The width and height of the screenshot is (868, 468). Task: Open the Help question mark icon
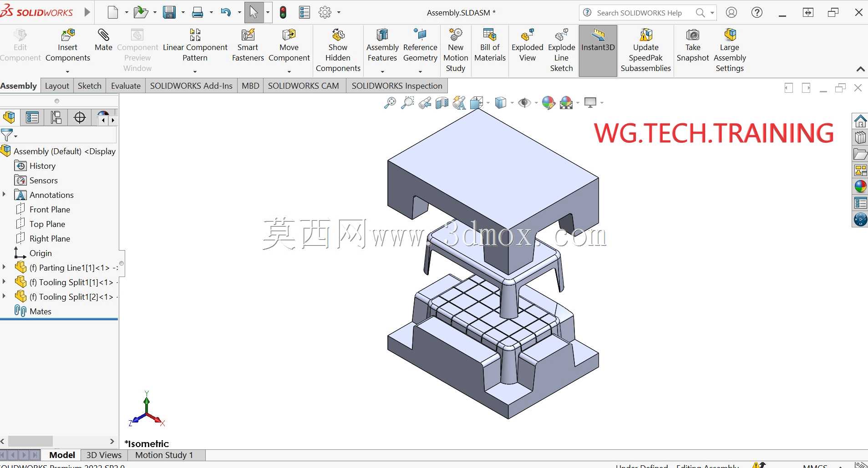[x=757, y=12]
